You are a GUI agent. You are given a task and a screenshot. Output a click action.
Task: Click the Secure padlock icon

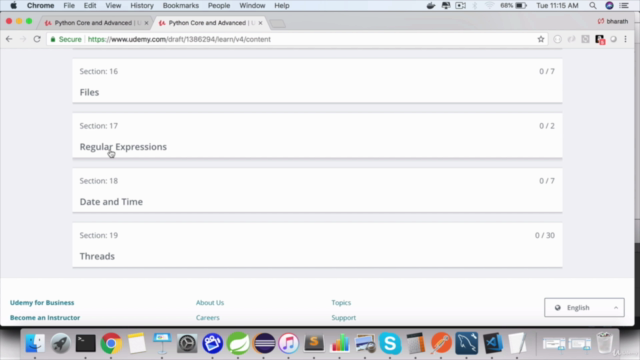pyautogui.click(x=53, y=39)
